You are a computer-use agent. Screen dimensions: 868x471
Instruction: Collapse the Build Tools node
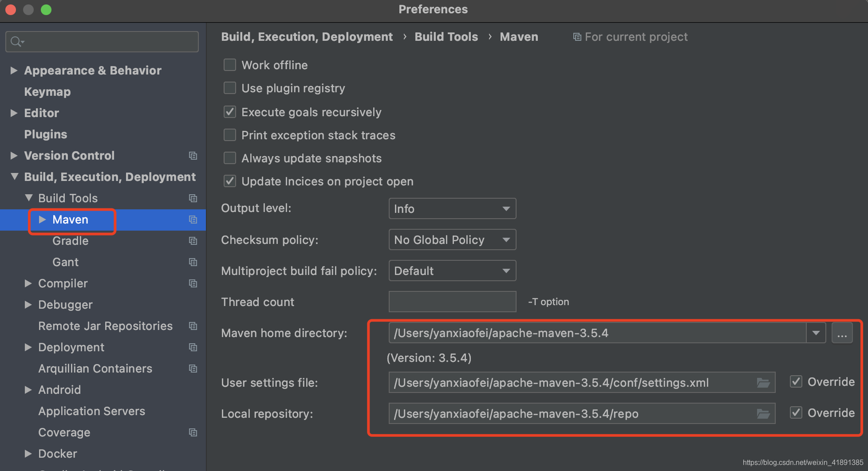28,198
